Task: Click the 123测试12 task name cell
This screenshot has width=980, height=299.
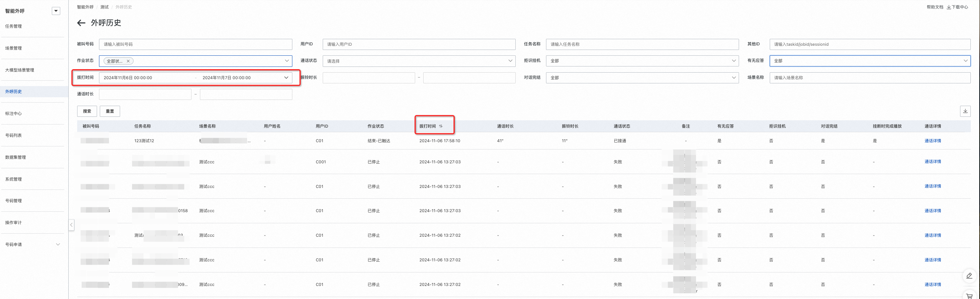Action: (144, 141)
